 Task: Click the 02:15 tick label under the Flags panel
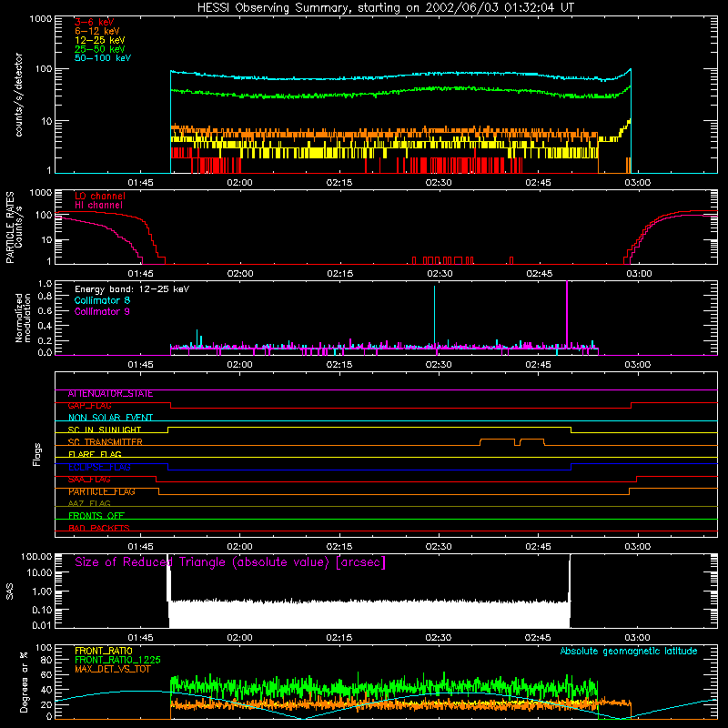pyautogui.click(x=339, y=547)
